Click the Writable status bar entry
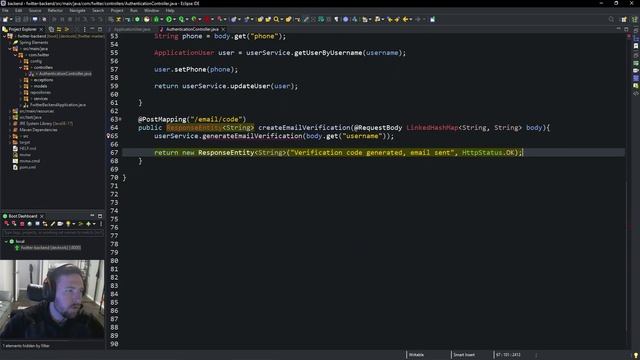 (x=416, y=355)
